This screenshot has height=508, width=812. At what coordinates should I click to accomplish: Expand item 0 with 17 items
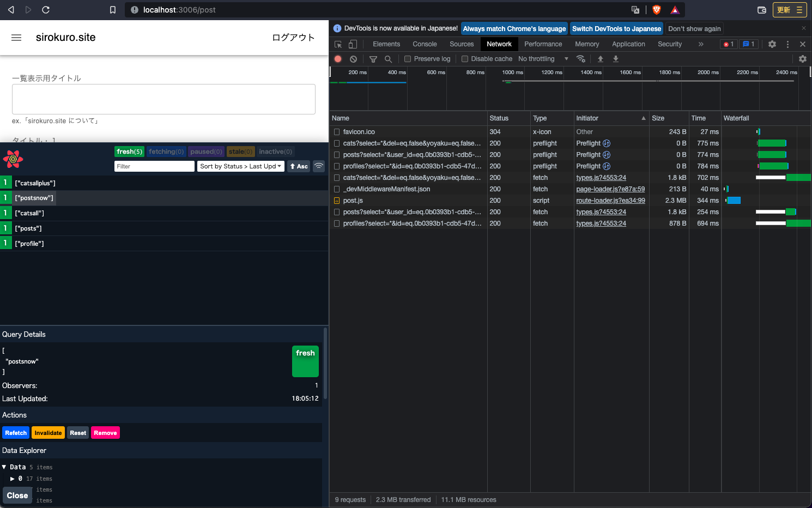point(13,479)
